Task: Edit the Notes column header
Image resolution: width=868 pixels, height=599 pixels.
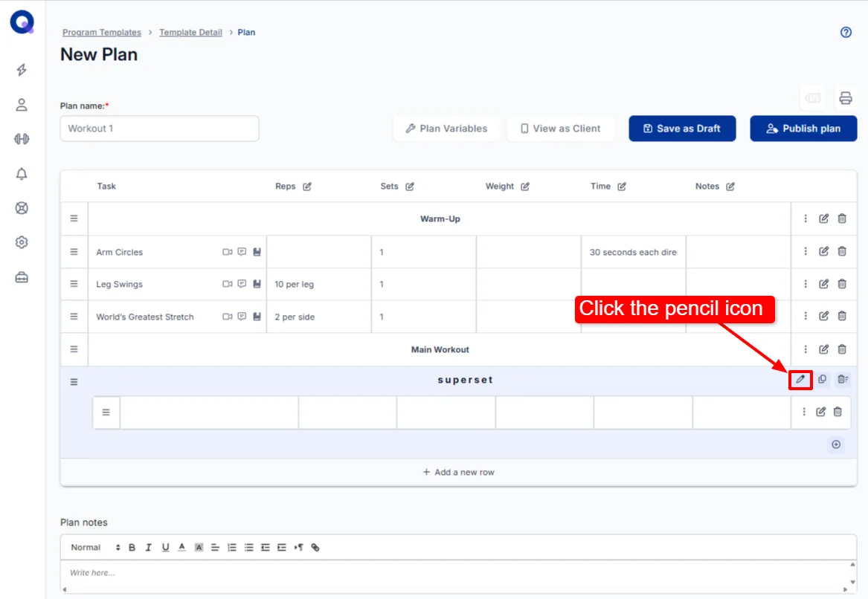Action: [x=730, y=187]
